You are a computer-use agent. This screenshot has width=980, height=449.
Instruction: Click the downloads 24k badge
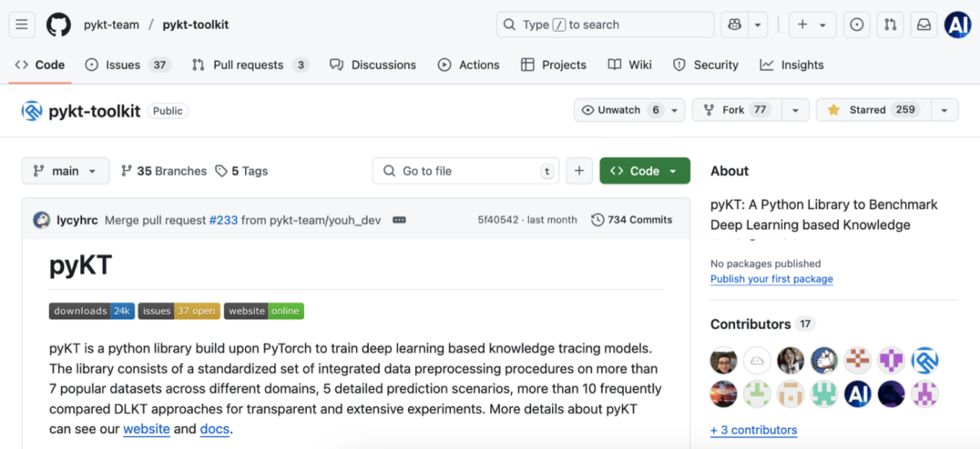tap(92, 311)
